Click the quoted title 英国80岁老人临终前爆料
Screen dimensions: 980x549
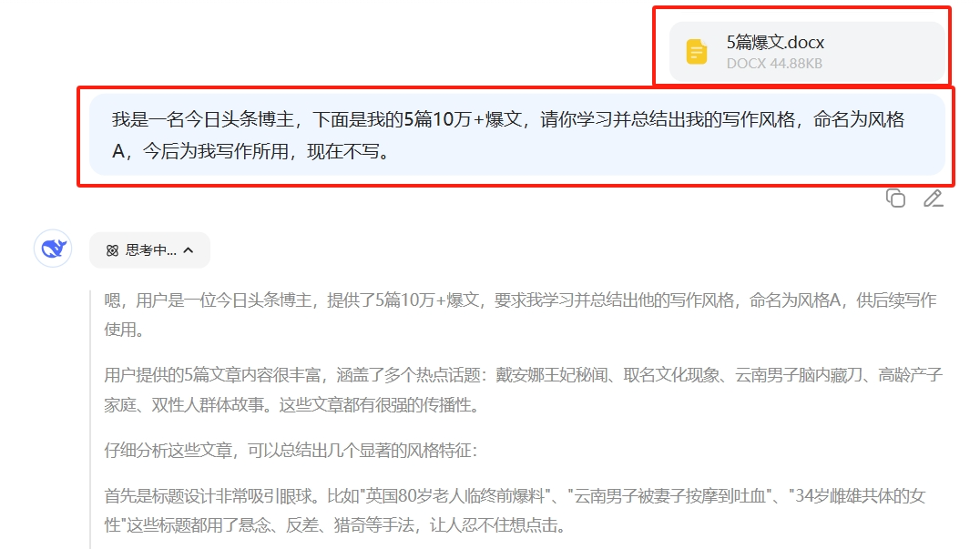(x=455, y=496)
